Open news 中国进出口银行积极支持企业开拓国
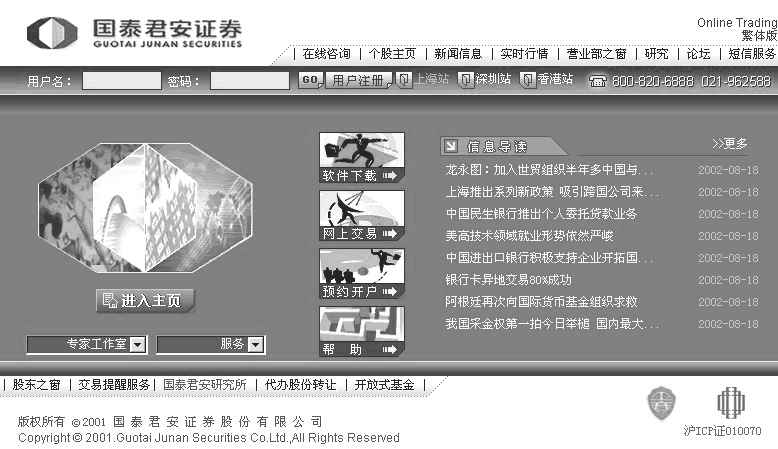 pos(549,258)
